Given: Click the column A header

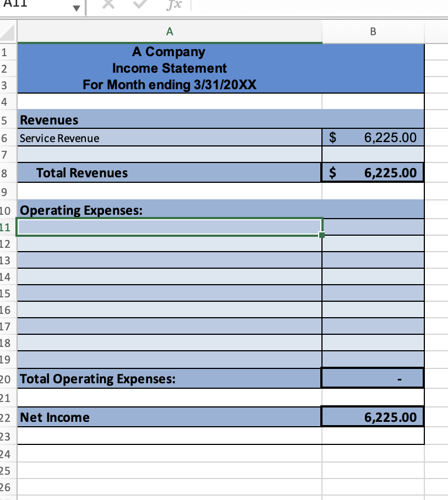Looking at the screenshot, I should tap(170, 31).
